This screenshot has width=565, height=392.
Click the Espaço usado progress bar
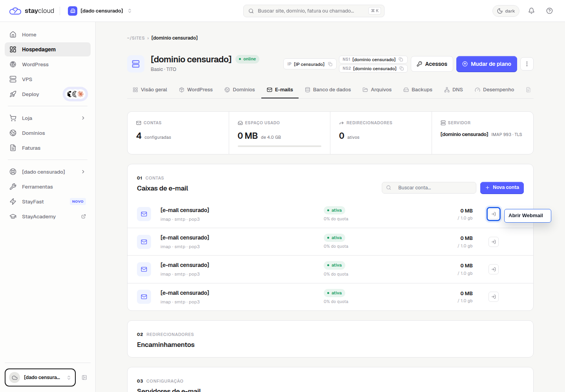(279, 146)
